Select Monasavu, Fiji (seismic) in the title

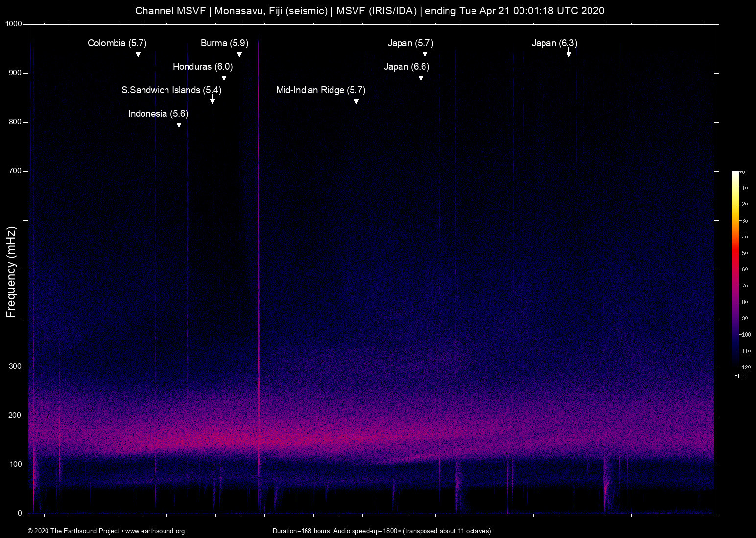tap(271, 11)
